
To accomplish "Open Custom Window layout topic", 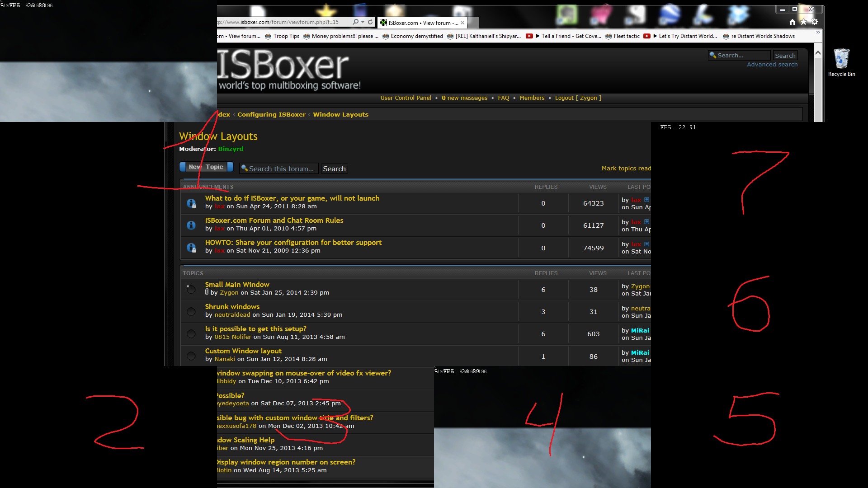I will (x=243, y=351).
